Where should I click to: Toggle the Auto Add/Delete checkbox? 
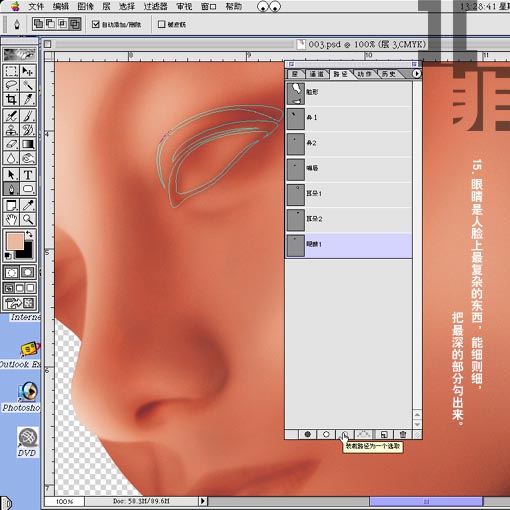click(96, 24)
